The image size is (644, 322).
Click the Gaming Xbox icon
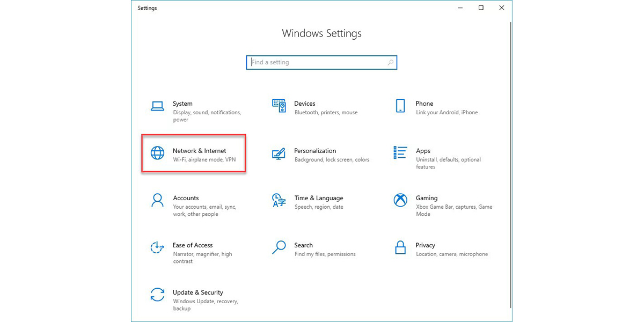[400, 200]
